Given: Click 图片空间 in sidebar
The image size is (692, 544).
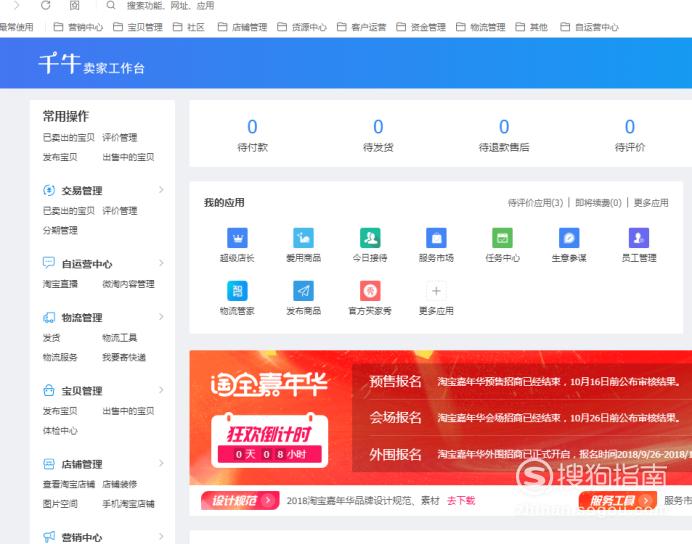Looking at the screenshot, I should pos(60,504).
